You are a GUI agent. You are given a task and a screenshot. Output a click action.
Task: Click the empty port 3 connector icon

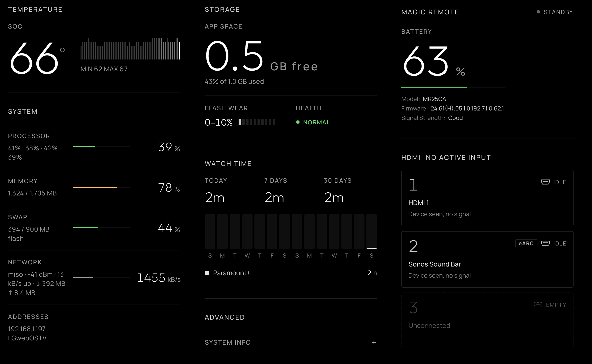pos(538,305)
